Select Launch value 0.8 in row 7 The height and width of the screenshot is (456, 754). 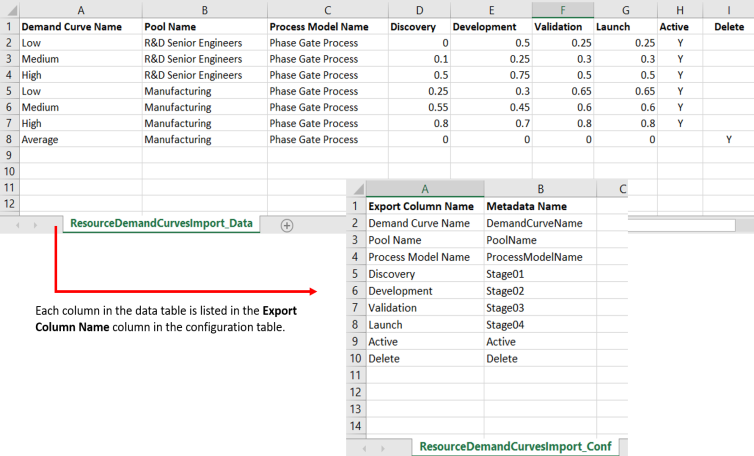tap(626, 124)
